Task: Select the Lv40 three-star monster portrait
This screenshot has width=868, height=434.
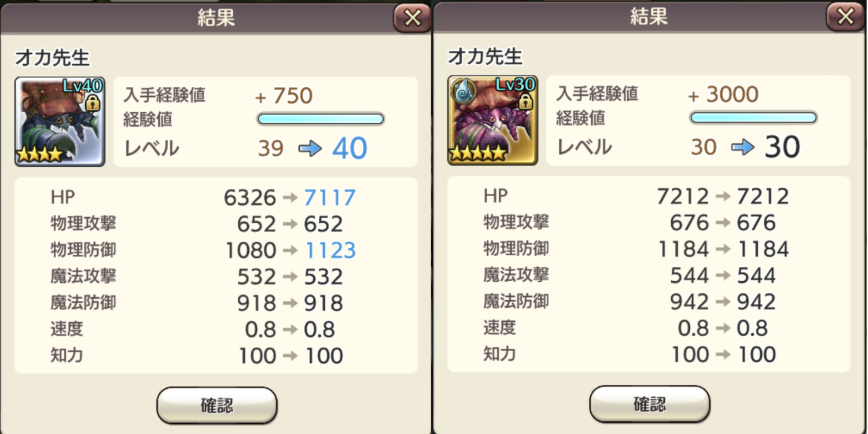Action: (60, 122)
